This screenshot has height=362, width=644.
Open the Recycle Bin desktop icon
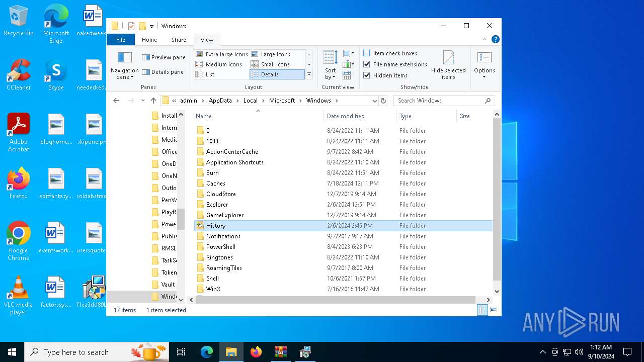coord(19,21)
